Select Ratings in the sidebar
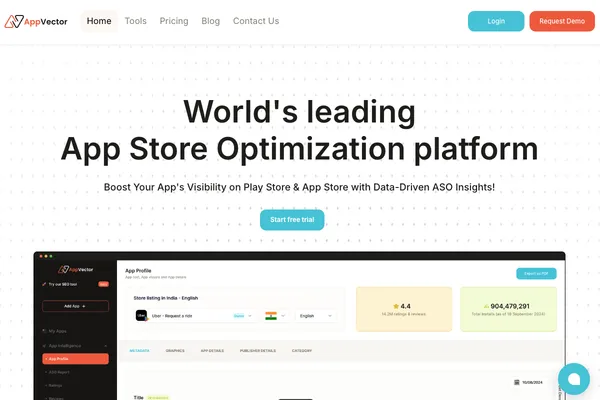Viewport: 600px width, 400px height. tap(55, 385)
